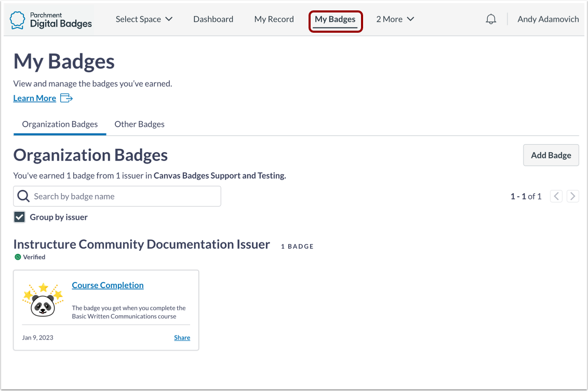Click the Add Badge button
Image resolution: width=588 pixels, height=391 pixels.
pyautogui.click(x=551, y=155)
